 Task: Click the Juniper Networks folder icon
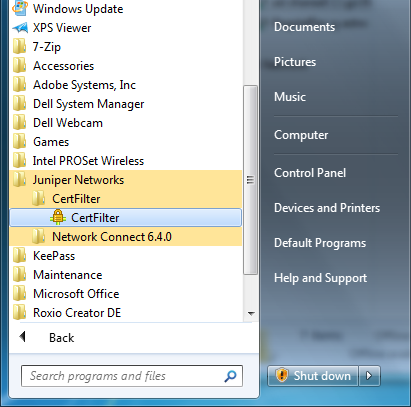pyautogui.click(x=20, y=180)
